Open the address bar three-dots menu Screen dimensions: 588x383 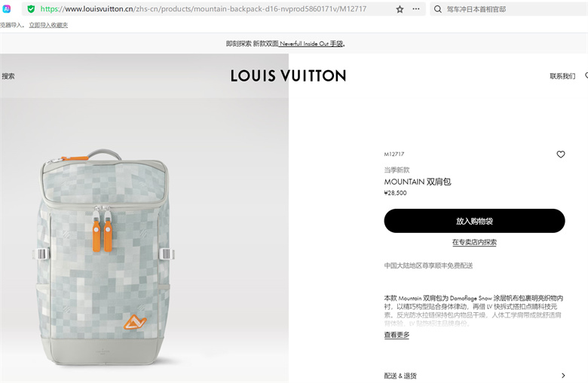coord(416,9)
